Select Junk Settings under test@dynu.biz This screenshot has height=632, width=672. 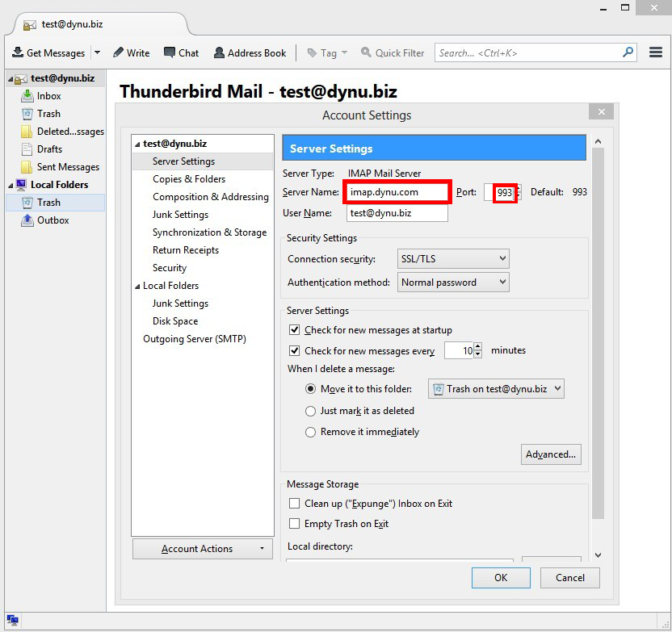(x=180, y=214)
